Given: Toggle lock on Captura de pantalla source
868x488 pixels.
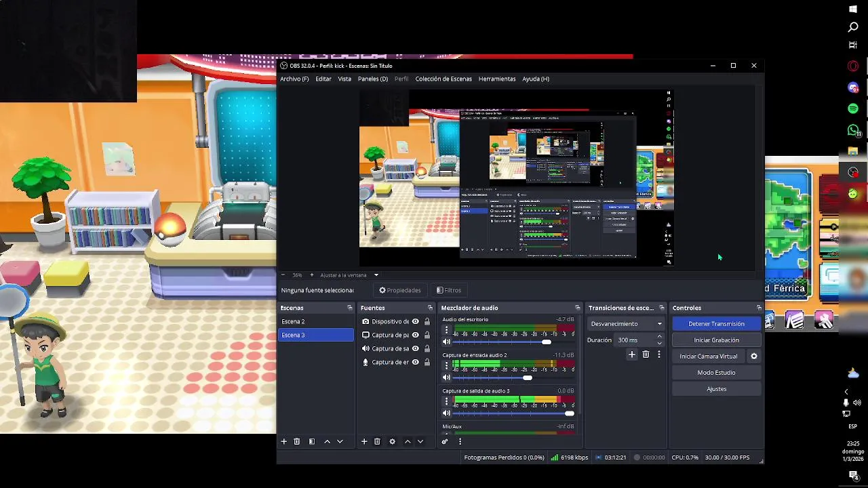Looking at the screenshot, I should [x=427, y=335].
